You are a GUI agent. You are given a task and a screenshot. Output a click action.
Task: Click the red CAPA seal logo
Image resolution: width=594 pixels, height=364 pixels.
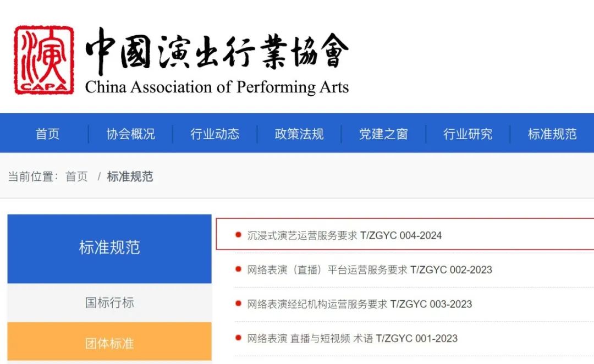coord(44,59)
